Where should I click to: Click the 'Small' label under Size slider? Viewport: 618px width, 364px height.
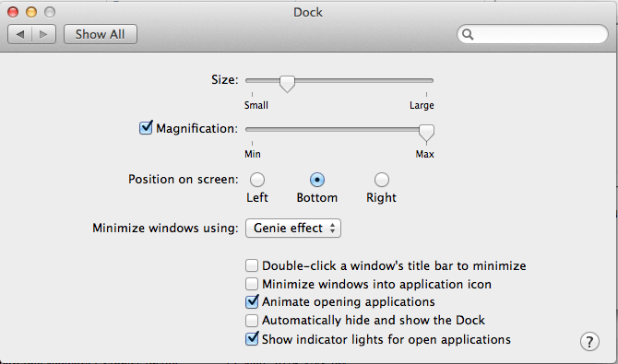[256, 106]
